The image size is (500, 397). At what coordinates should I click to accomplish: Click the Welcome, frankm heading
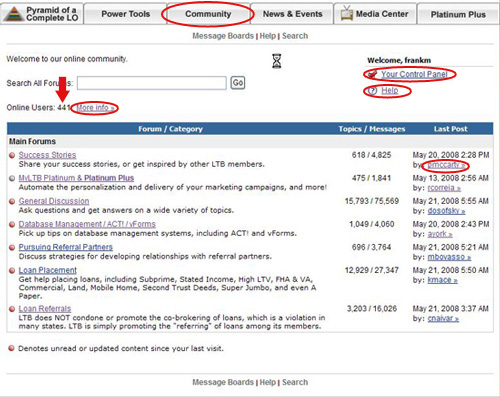click(399, 60)
